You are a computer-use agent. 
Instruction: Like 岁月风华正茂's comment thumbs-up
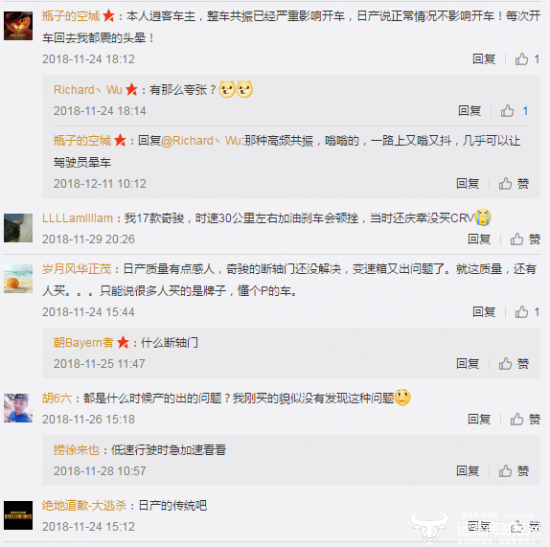521,312
